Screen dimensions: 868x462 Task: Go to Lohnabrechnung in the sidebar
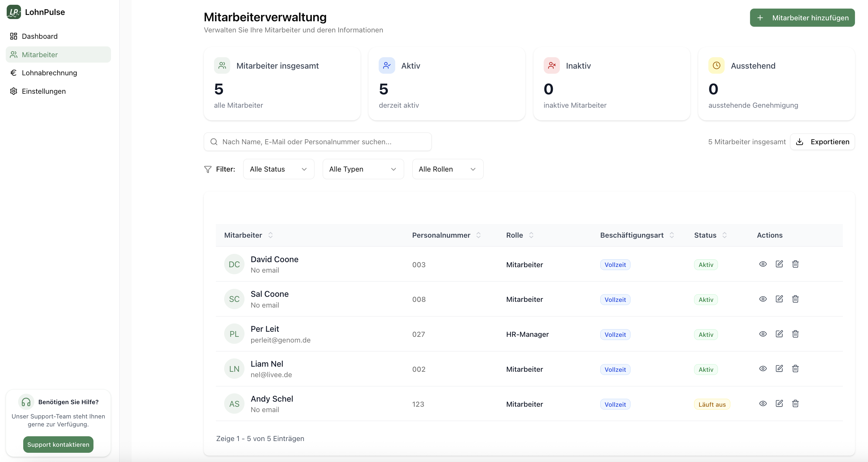pos(49,73)
